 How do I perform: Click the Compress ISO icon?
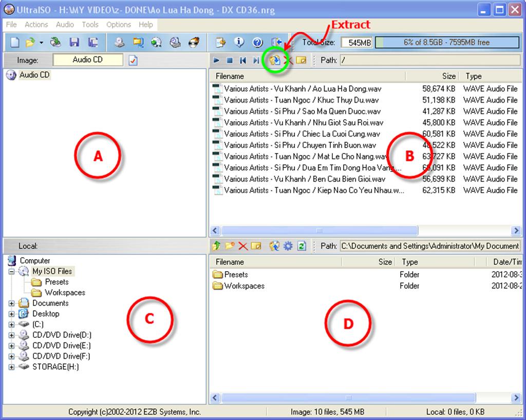tap(138, 42)
